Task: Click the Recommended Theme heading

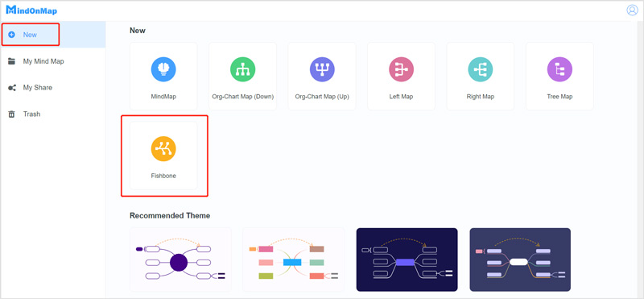Action: pyautogui.click(x=170, y=216)
